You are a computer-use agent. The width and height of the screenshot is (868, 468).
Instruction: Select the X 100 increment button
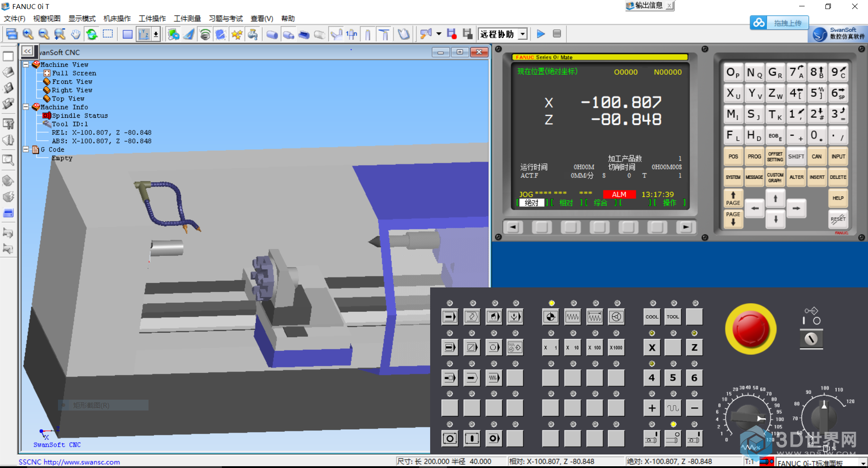(x=595, y=348)
